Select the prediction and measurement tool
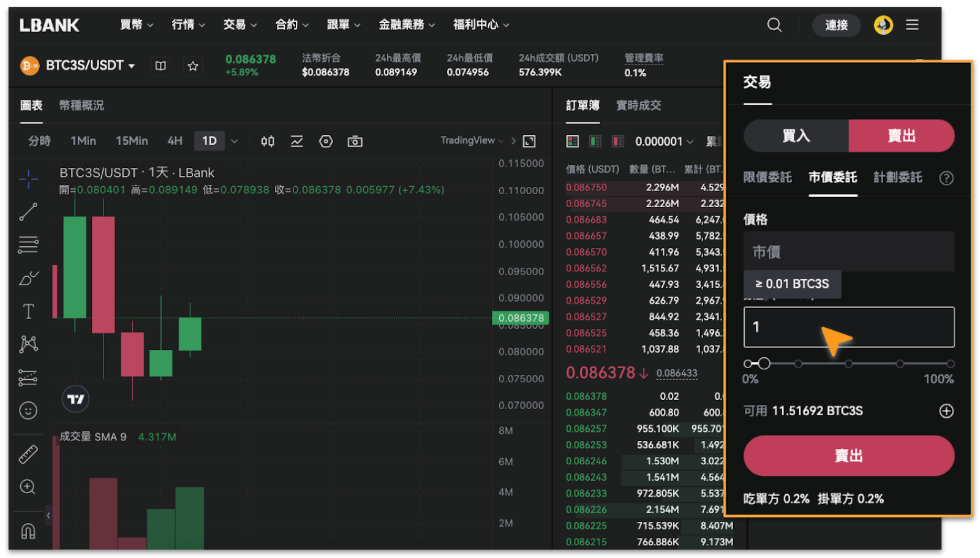Image resolution: width=980 pixels, height=558 pixels. [x=28, y=377]
